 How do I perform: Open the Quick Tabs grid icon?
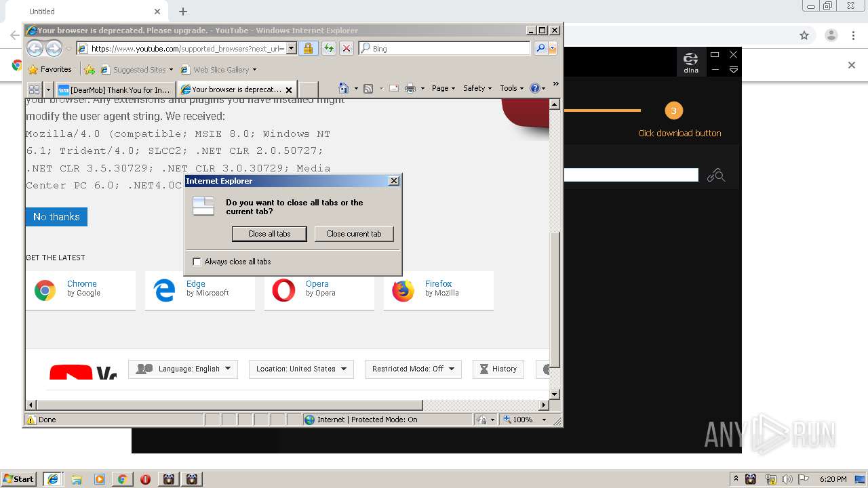coord(34,89)
